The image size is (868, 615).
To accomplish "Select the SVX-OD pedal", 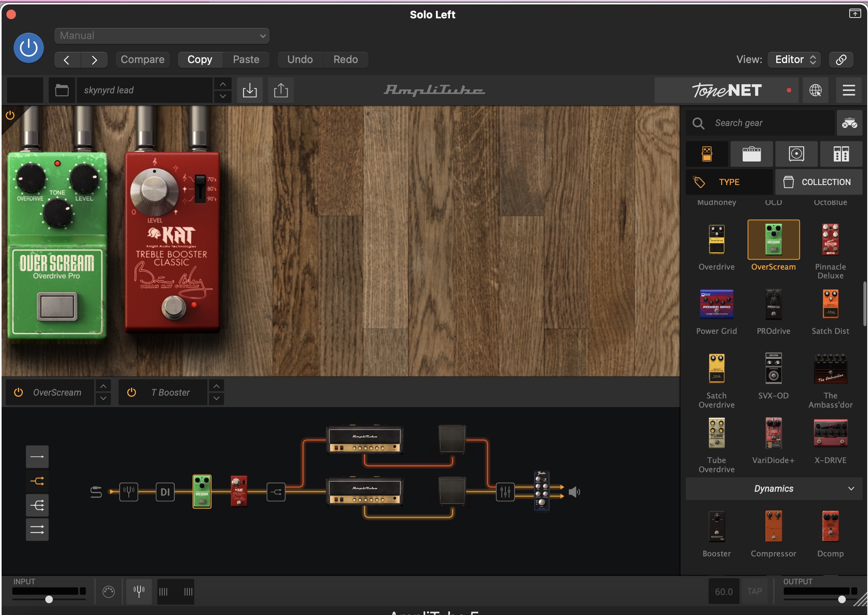I will pyautogui.click(x=773, y=368).
